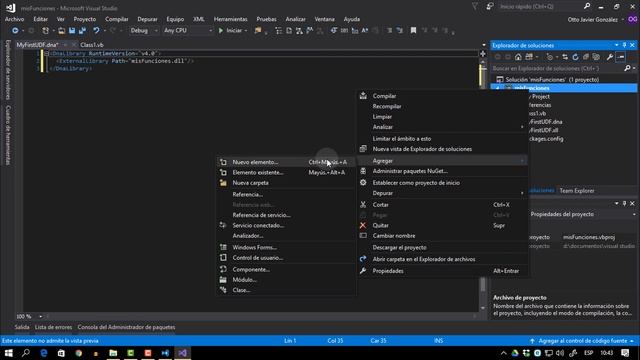Screen dimensions: 640x360
Task: Click the purple Visual Studio taskbar icon
Action: (x=182, y=353)
